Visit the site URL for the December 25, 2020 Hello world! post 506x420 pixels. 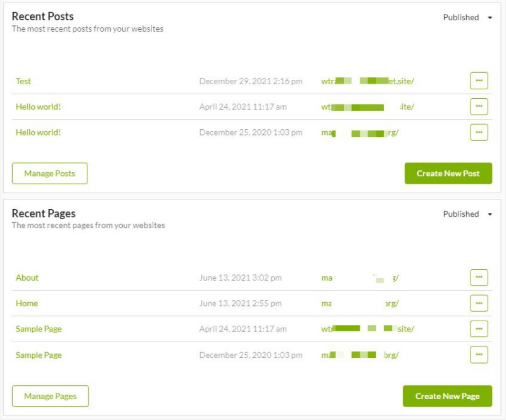(x=360, y=132)
